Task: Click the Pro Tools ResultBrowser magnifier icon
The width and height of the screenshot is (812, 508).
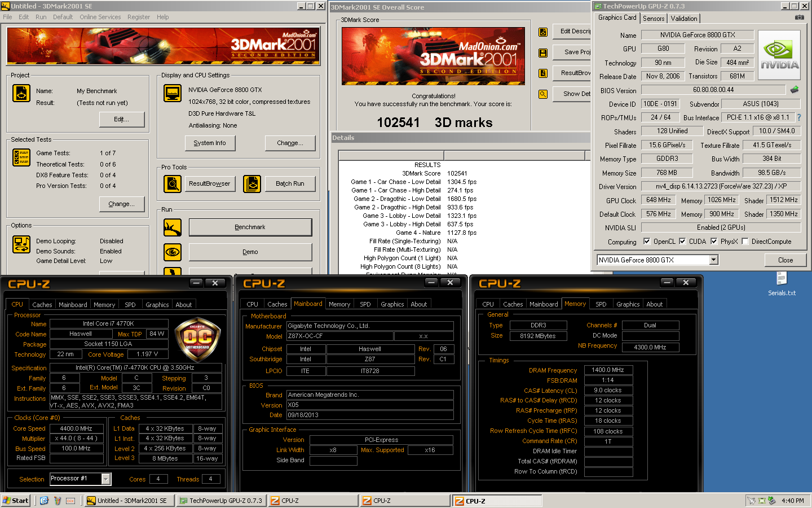Action: (x=173, y=184)
